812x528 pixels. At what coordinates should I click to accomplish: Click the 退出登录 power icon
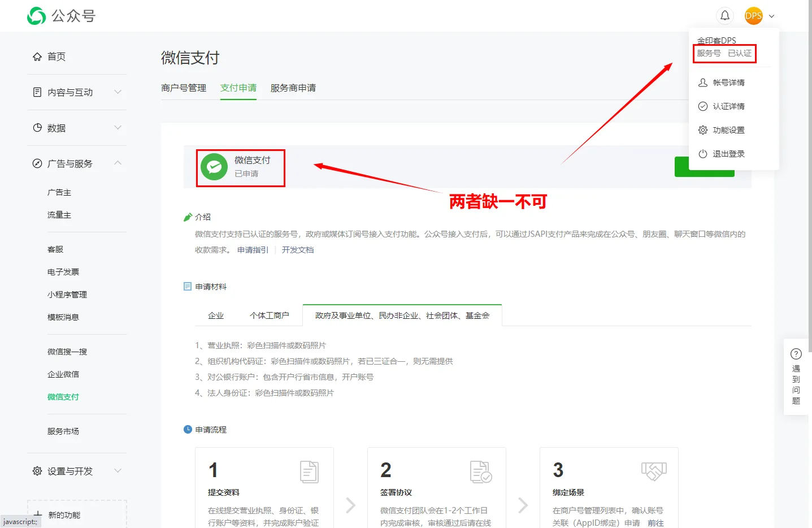[703, 154]
